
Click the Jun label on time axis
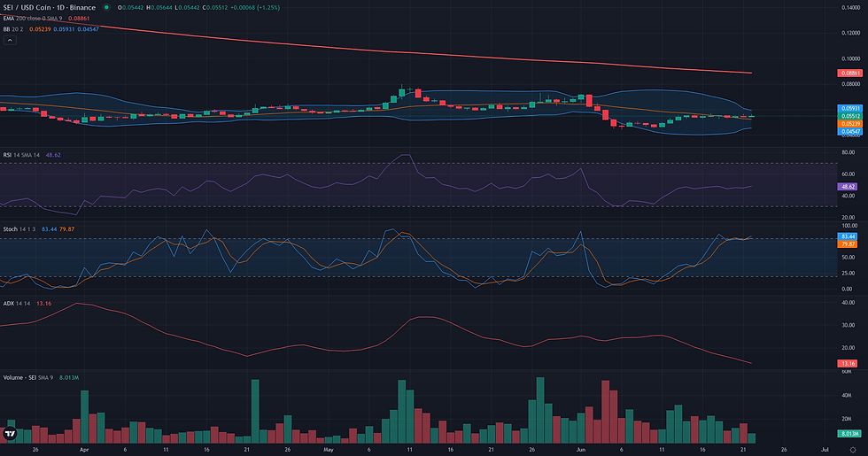(581, 450)
